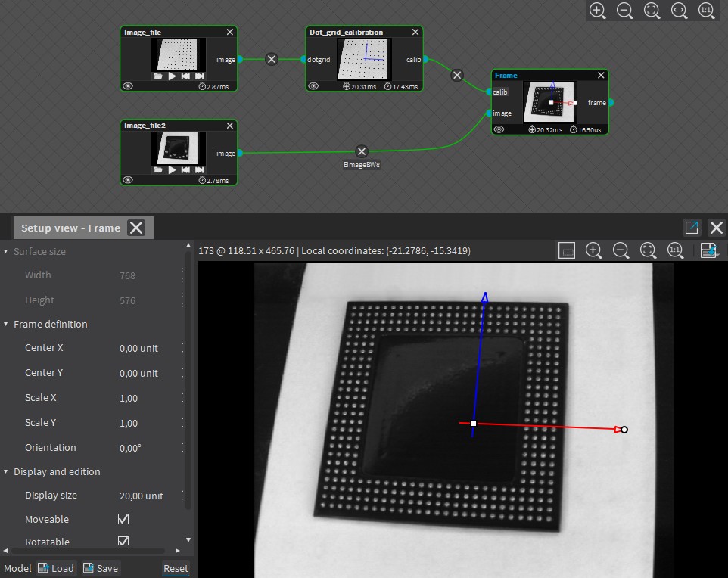Viewport: 728px width, 578px height.
Task: Remove the Image_file node
Action: coord(230,32)
